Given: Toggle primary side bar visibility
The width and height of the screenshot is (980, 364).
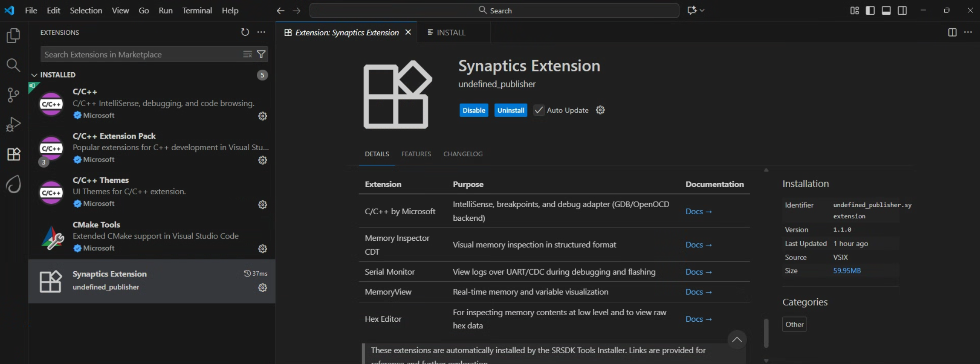Looking at the screenshot, I should [870, 10].
